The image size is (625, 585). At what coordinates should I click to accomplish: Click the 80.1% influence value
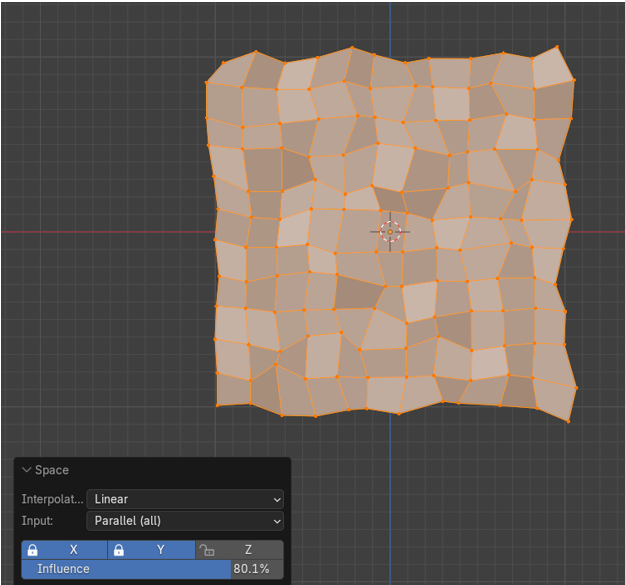coord(251,569)
